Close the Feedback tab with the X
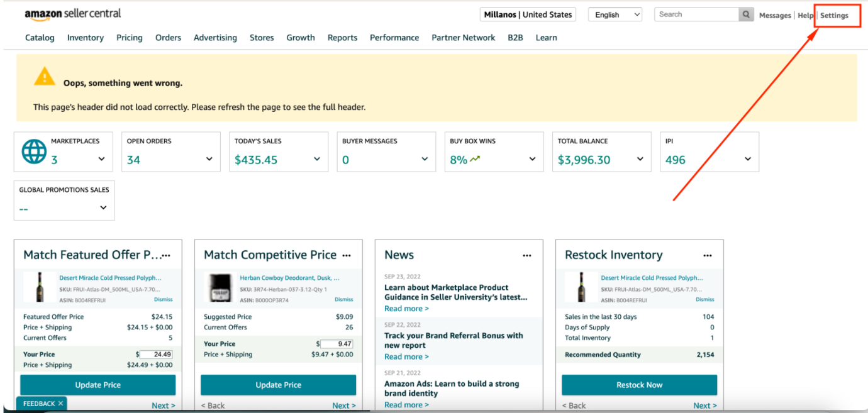Image resolution: width=868 pixels, height=413 pixels. click(x=60, y=404)
